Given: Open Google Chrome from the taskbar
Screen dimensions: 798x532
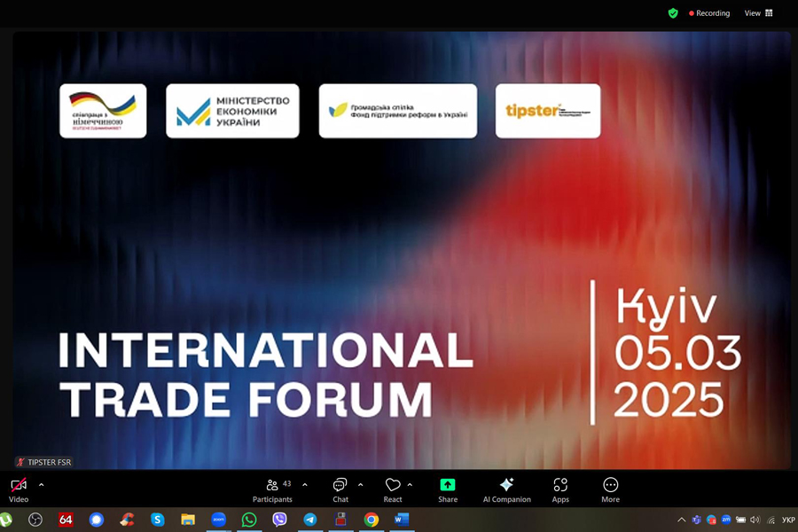Looking at the screenshot, I should (x=371, y=520).
